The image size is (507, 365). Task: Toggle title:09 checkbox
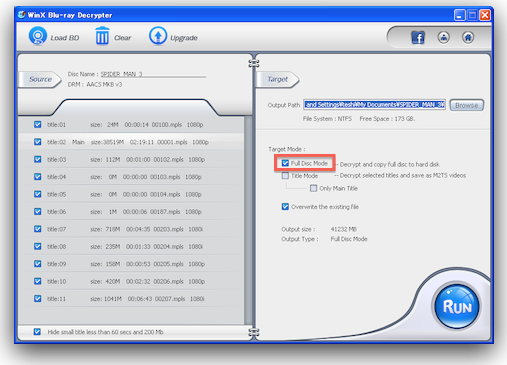point(38,264)
